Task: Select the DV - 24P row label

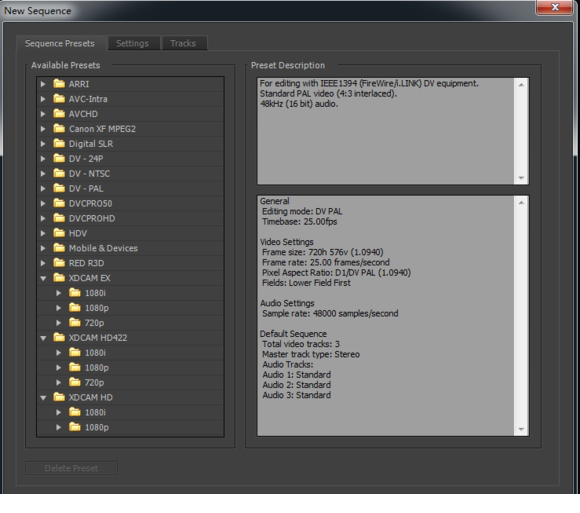Action: (86, 158)
